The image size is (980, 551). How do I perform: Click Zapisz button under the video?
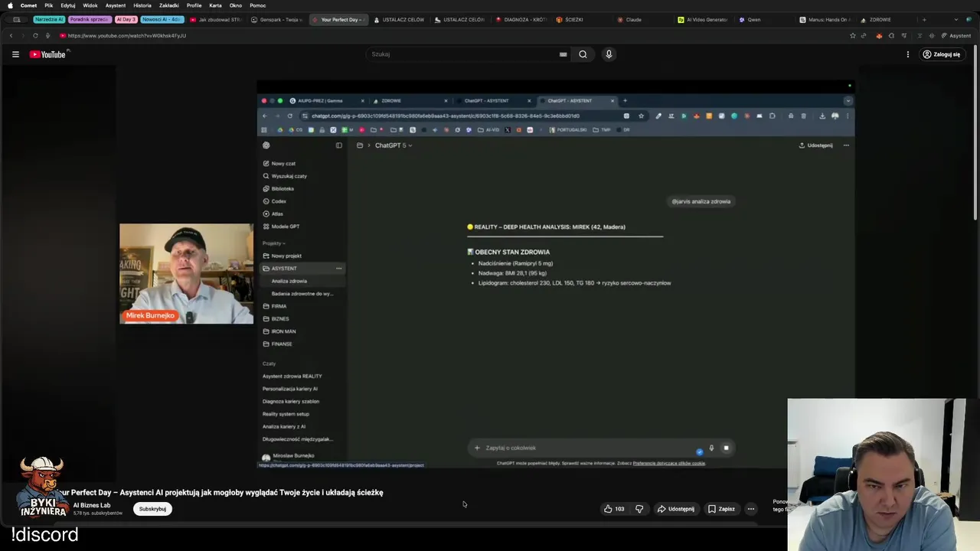(x=721, y=509)
